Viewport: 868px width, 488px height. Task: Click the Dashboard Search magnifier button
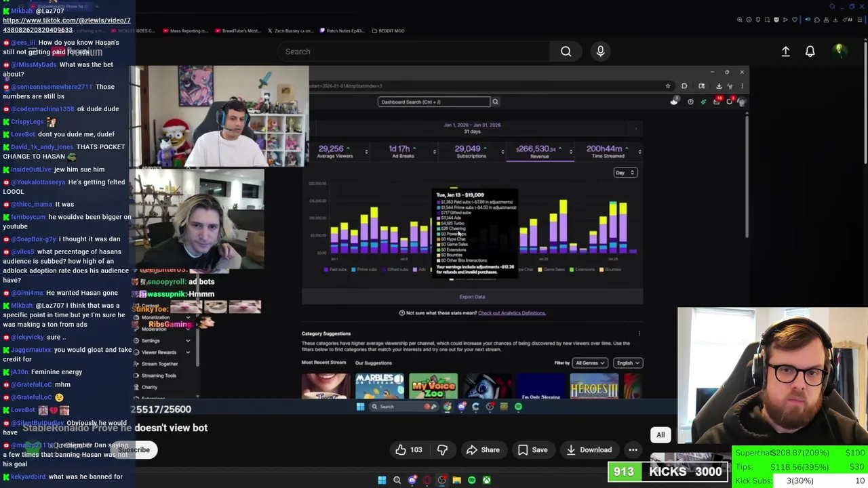[x=495, y=102]
